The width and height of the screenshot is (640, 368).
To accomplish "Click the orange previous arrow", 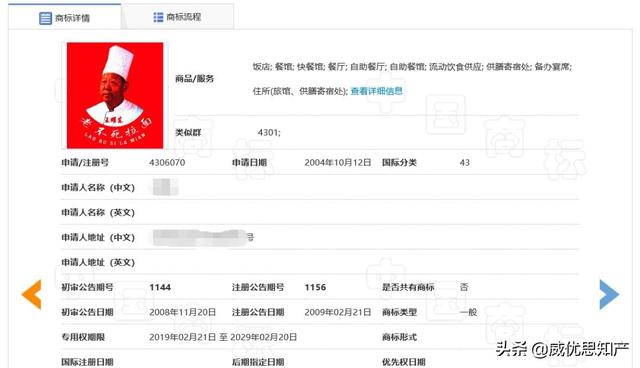I will click(31, 294).
